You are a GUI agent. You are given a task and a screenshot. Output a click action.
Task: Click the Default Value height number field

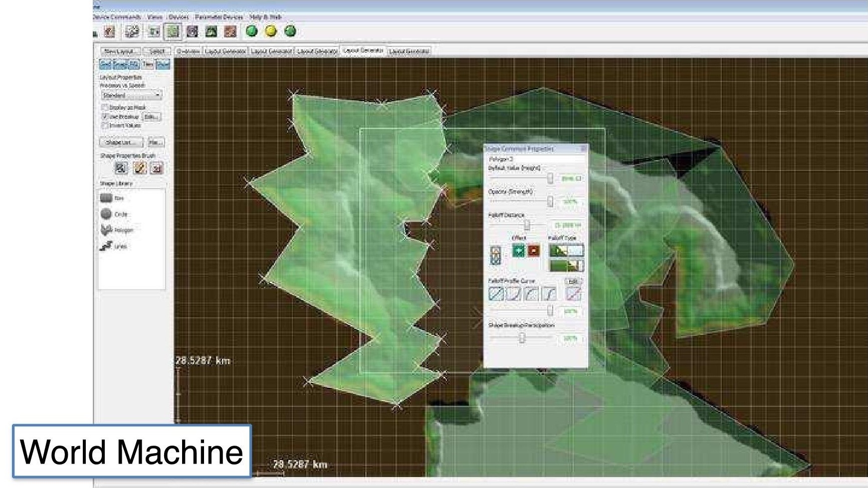pos(571,178)
